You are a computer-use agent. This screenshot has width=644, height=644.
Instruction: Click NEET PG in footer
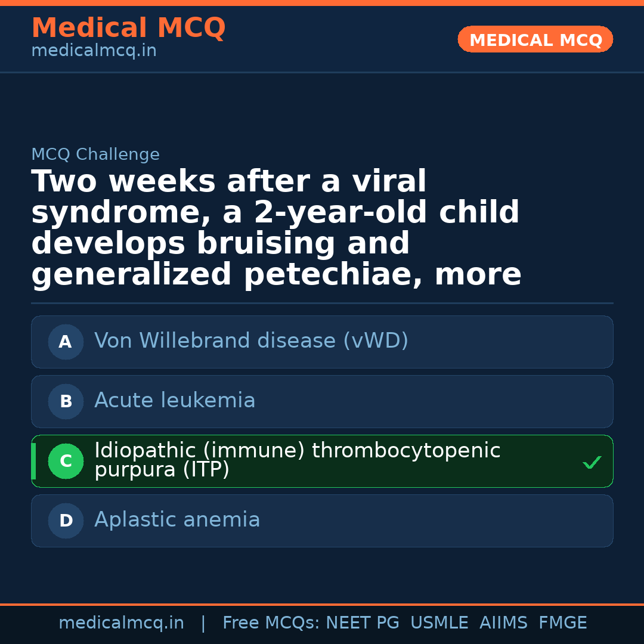(x=363, y=623)
